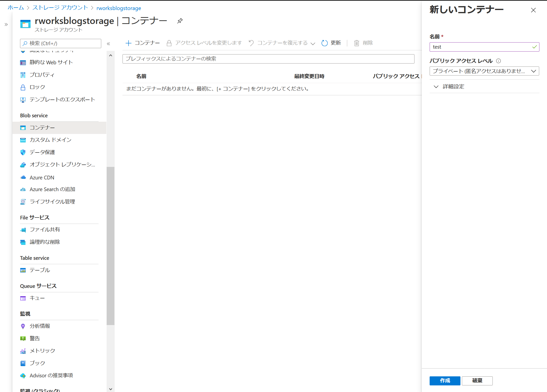Open 静的な Web サイト icon in the sidebar
The height and width of the screenshot is (392, 547).
coord(23,63)
